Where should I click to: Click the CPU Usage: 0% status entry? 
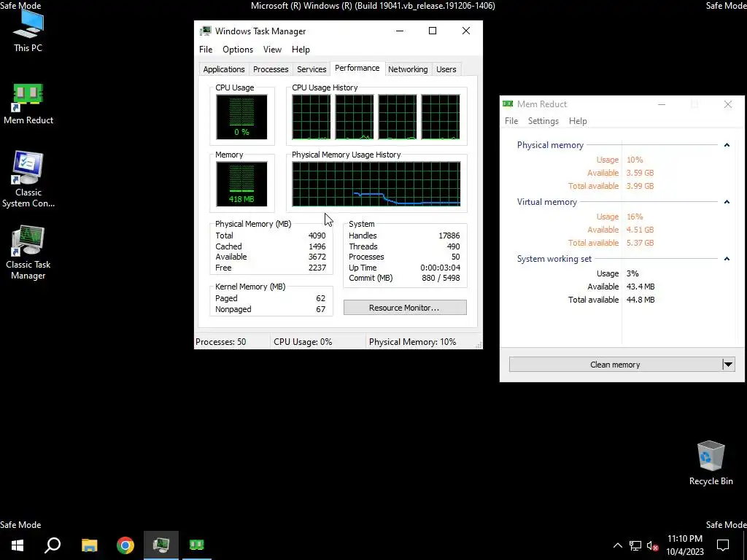pyautogui.click(x=303, y=342)
